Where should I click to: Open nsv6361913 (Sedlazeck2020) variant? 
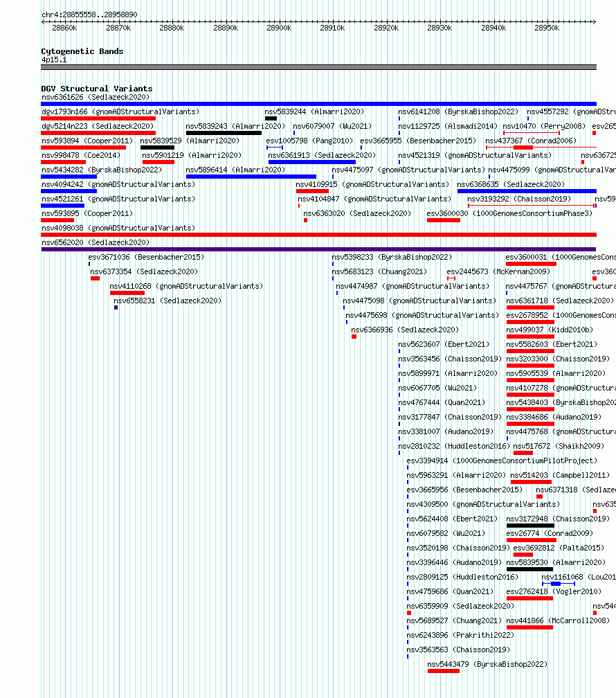click(322, 155)
